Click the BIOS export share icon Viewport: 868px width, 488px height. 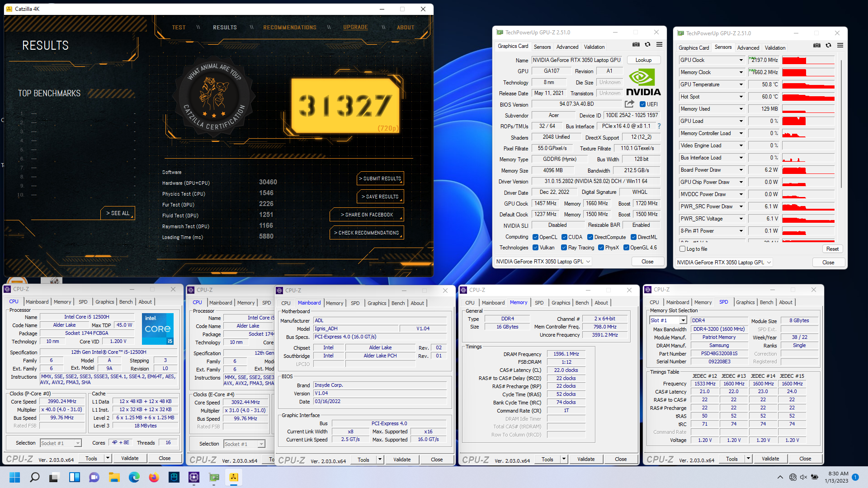coord(629,104)
